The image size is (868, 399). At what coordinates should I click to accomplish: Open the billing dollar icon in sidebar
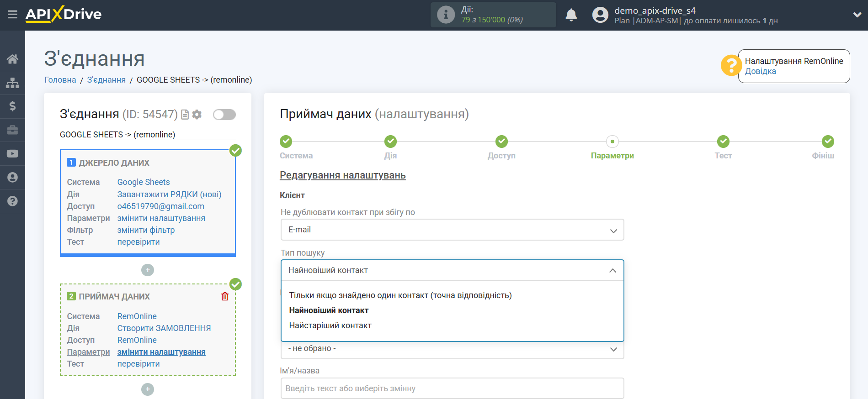(x=12, y=106)
